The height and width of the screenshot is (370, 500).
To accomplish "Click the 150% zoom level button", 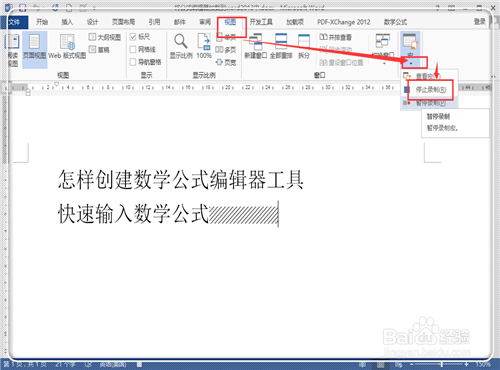I will click(483, 365).
